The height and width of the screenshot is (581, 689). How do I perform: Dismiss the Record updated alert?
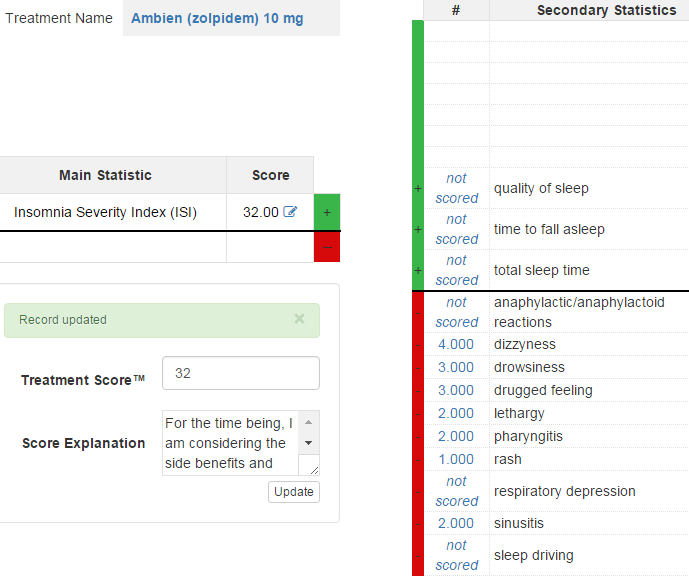pos(299,319)
